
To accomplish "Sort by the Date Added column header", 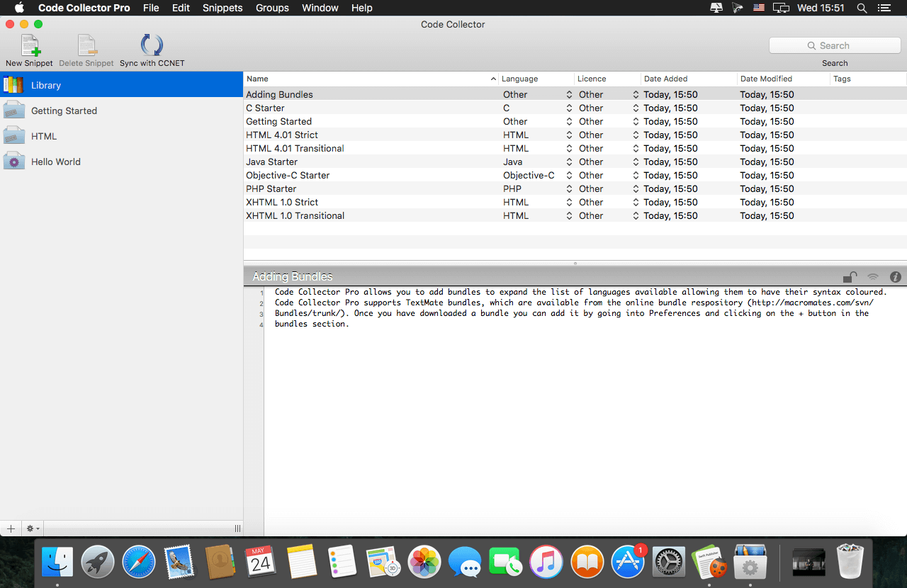I will point(689,79).
